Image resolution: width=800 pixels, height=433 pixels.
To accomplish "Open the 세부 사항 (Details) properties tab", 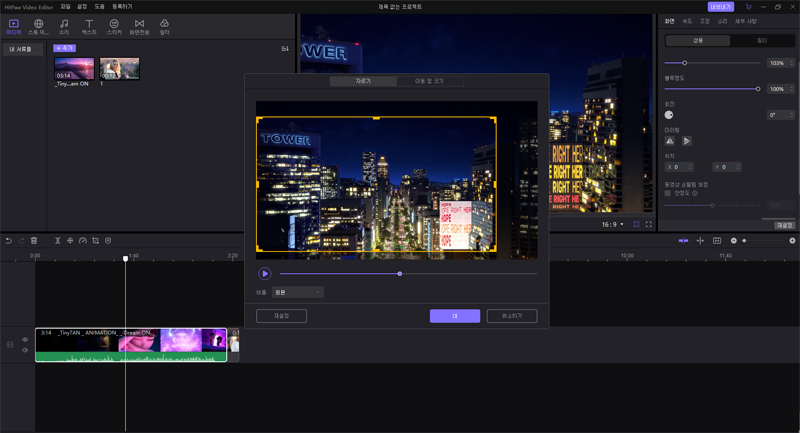I will [x=745, y=21].
